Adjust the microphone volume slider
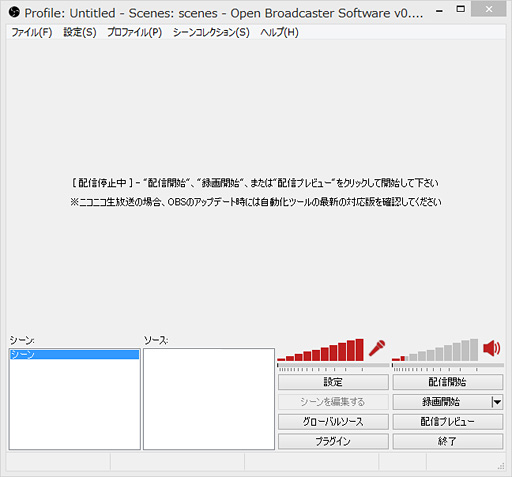 pyautogui.click(x=333, y=366)
